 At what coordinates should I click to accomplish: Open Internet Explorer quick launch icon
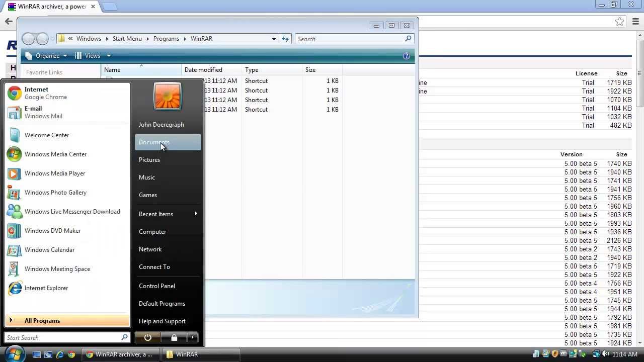point(60,354)
